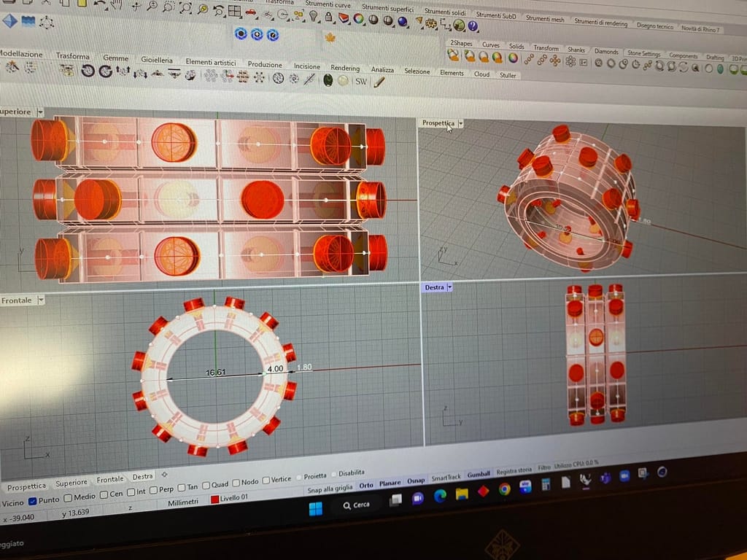Screen dimensions: 747x560
Task: Open the Help question mark icon
Action: click(473, 26)
